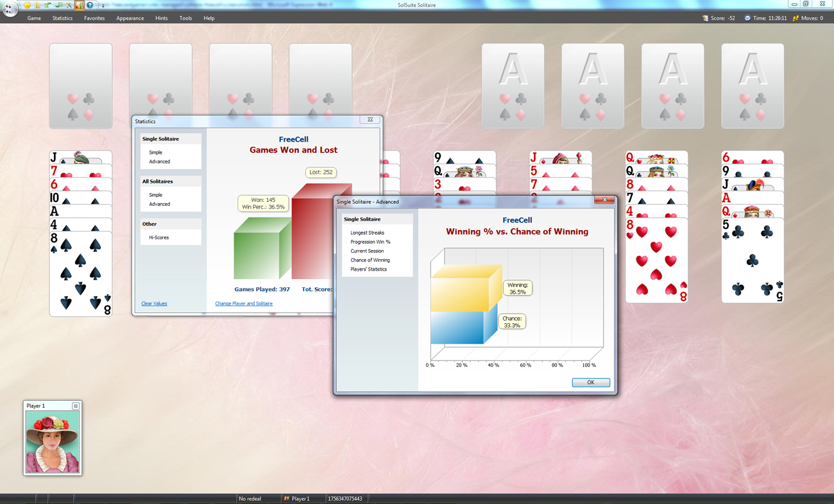Close the Single Solitaire - Advanced dialog
The image size is (834, 504).
[604, 200]
